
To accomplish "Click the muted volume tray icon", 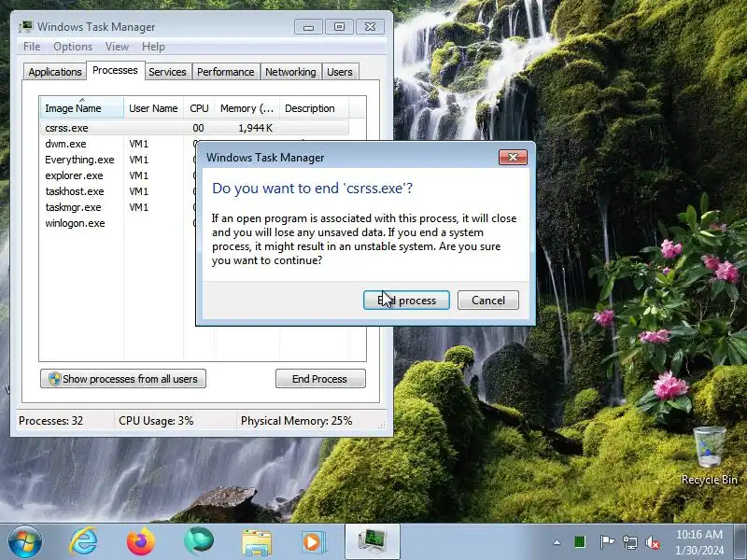I will pyautogui.click(x=652, y=542).
